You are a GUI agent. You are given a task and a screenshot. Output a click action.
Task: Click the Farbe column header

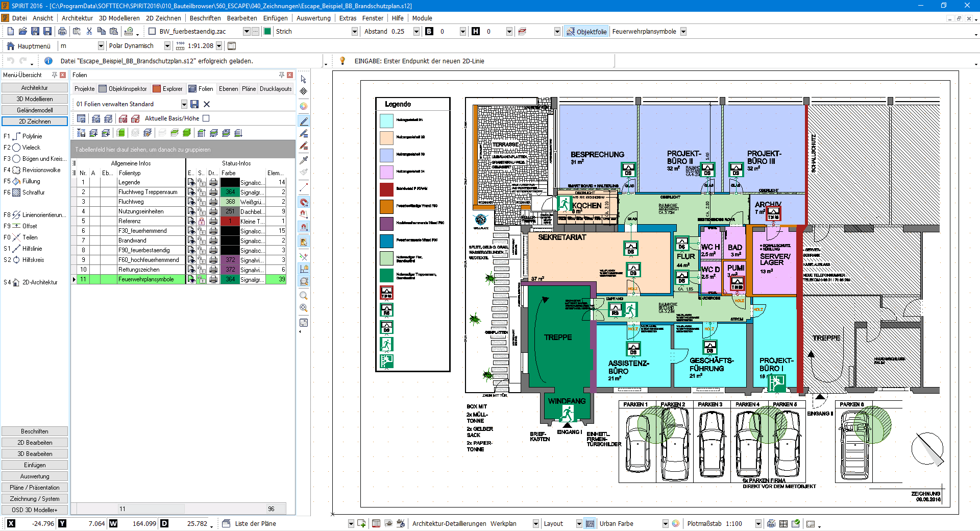pyautogui.click(x=229, y=173)
